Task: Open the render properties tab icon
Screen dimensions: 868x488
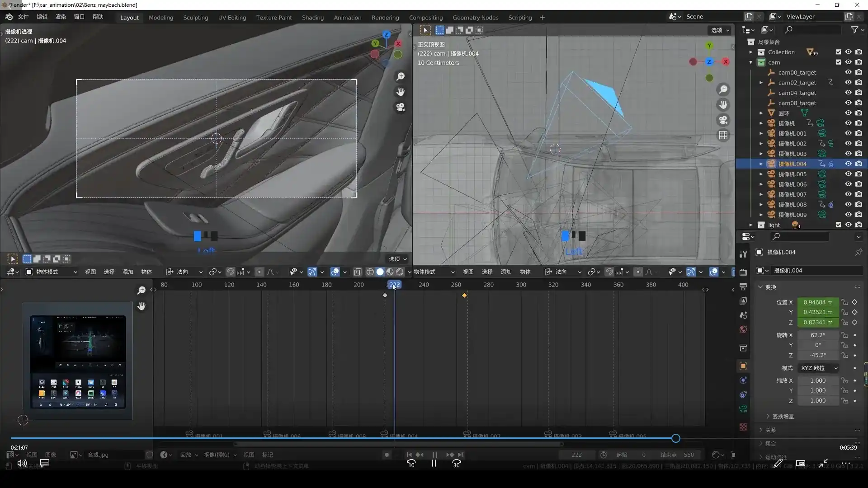Action: click(743, 272)
